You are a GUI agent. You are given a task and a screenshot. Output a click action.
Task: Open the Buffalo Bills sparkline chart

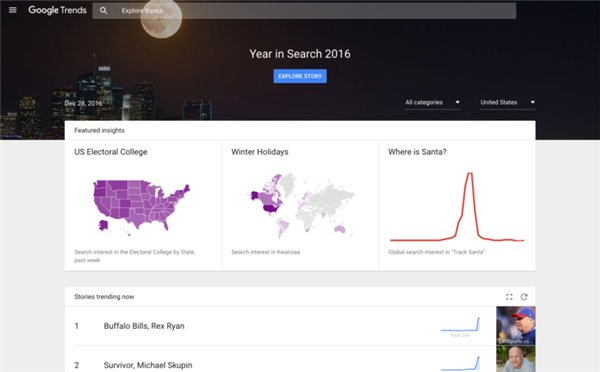(460, 325)
